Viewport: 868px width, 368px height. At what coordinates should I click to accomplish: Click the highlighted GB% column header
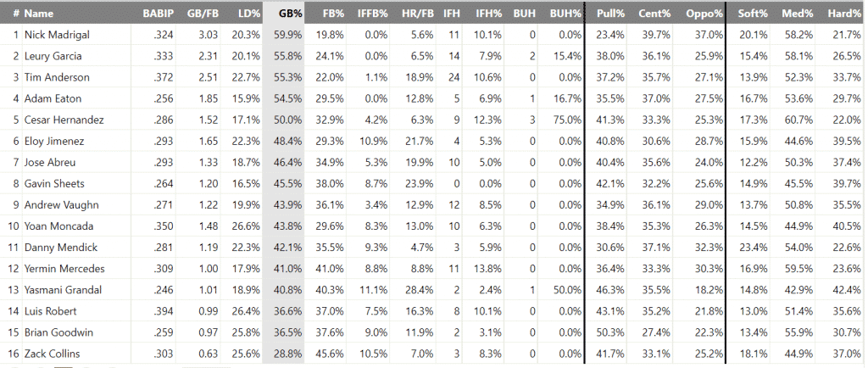pos(290,14)
